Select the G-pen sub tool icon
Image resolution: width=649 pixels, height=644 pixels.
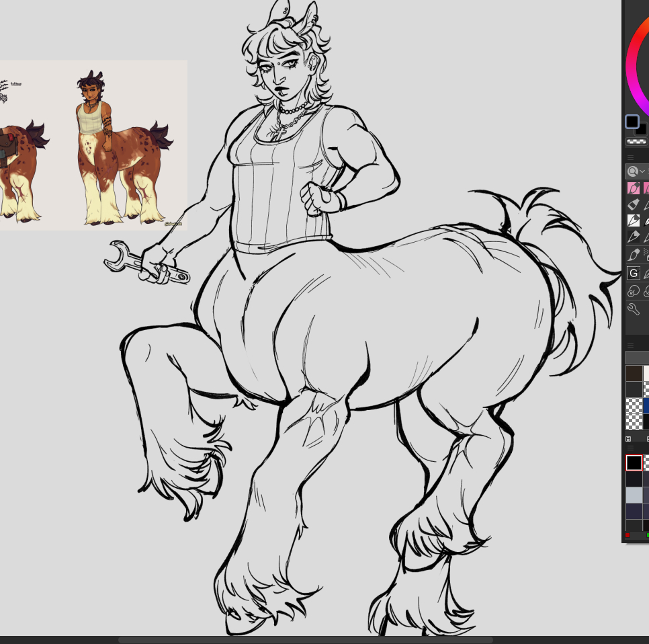pyautogui.click(x=633, y=273)
